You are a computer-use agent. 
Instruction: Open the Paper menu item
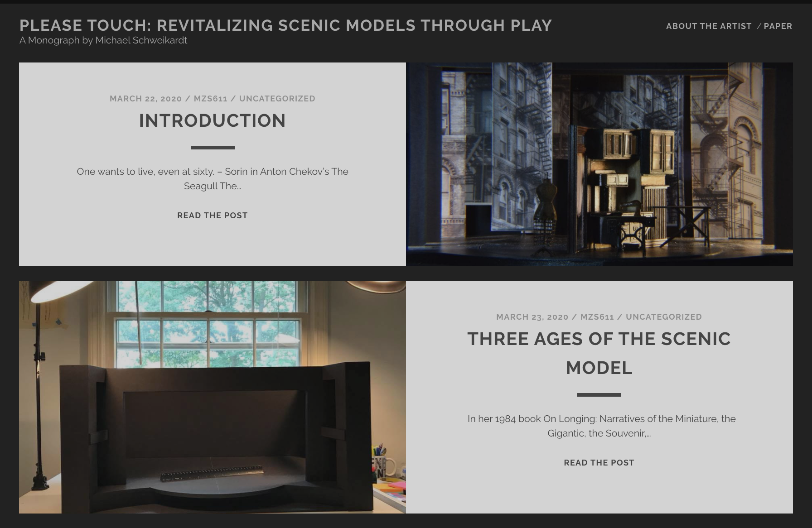(778, 26)
